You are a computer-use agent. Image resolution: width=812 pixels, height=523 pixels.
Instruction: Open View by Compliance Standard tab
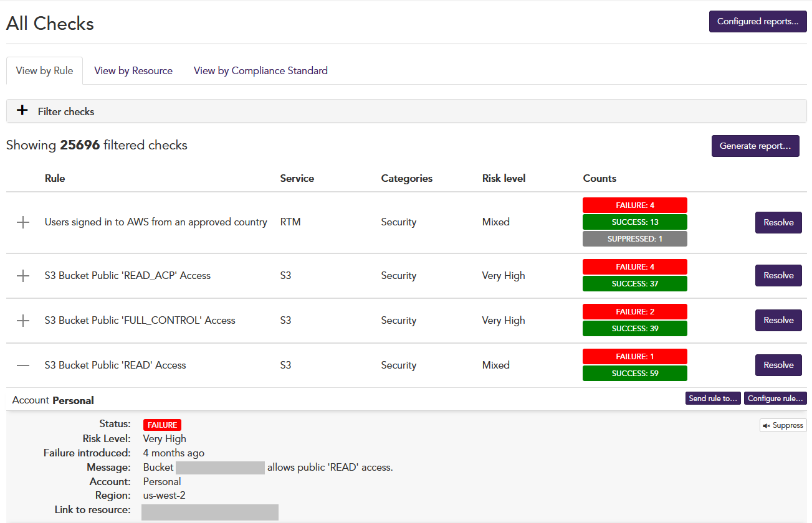(260, 71)
